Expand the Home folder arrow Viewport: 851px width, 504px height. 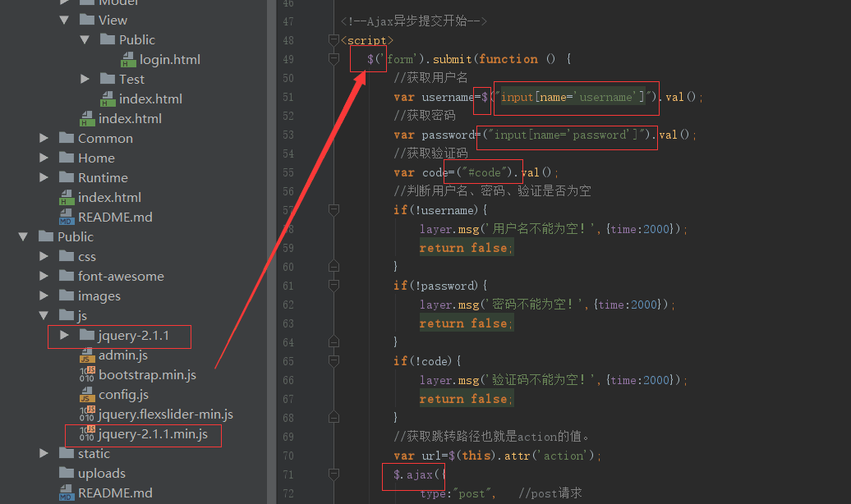pos(44,158)
